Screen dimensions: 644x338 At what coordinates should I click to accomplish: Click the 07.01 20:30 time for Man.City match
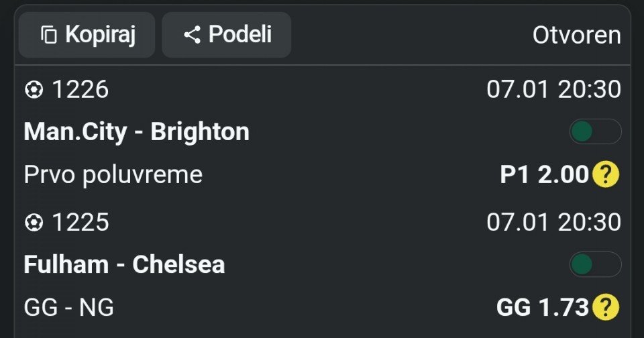553,90
